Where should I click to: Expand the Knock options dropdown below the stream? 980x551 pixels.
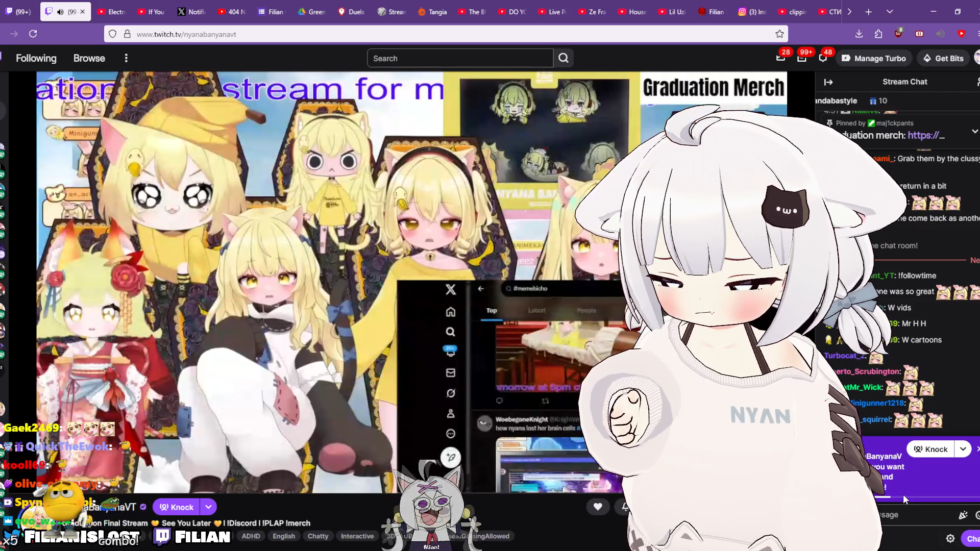[x=209, y=507]
